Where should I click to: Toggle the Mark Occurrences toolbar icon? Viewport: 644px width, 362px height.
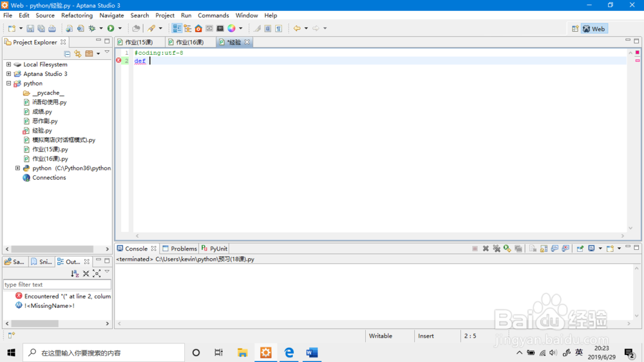(x=257, y=28)
